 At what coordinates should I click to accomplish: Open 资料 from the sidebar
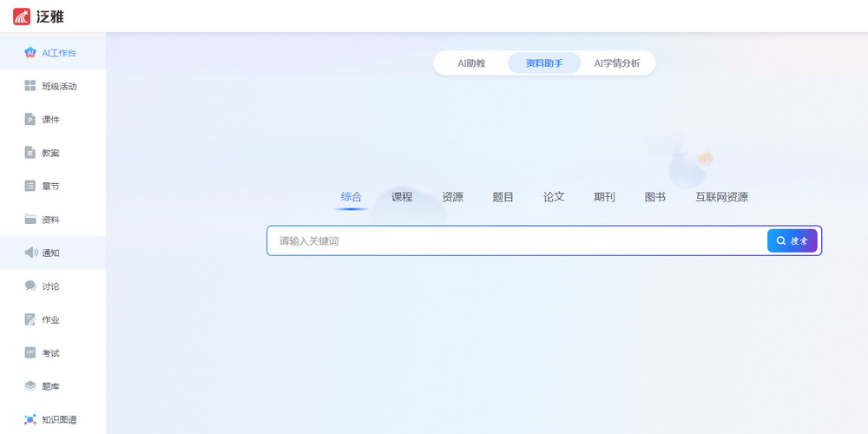click(53, 220)
